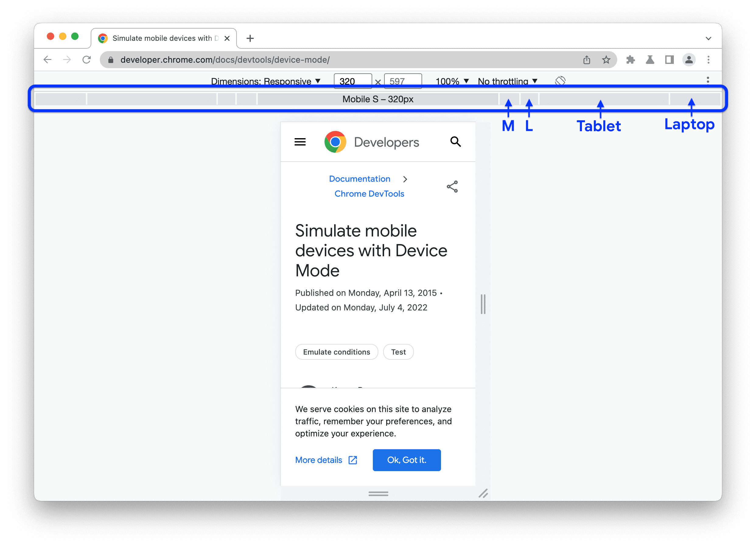The height and width of the screenshot is (546, 756).
Task: Click the hamburger menu icon on page
Action: pos(300,143)
